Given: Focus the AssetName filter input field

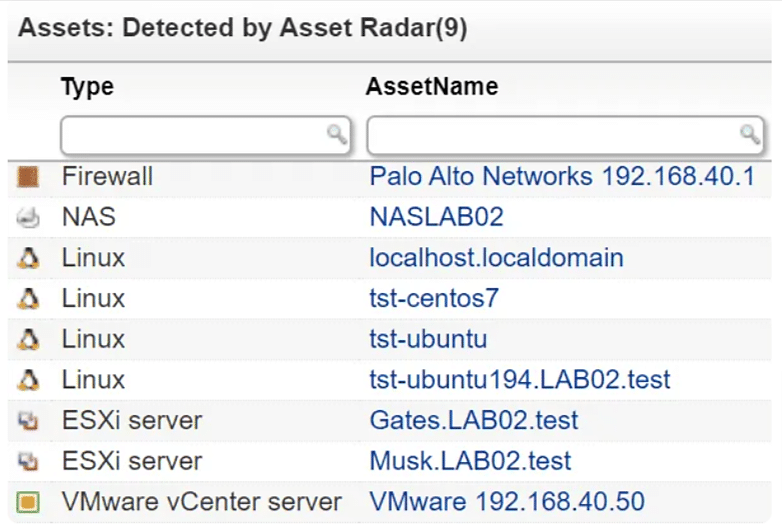Looking at the screenshot, I should [x=552, y=134].
